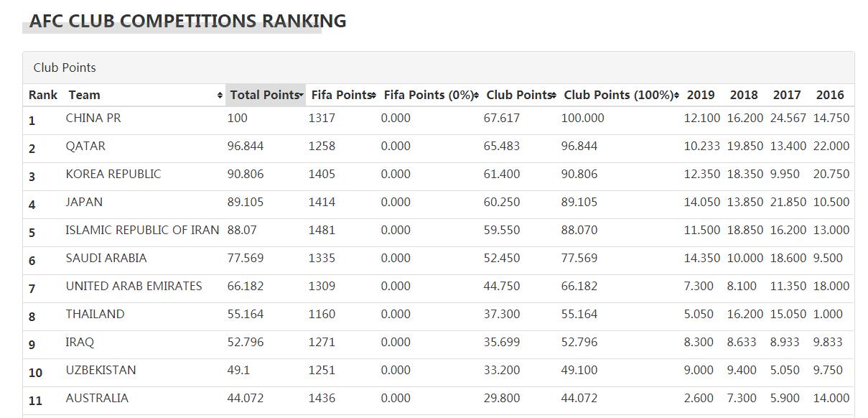Sort by Fifa Points (0%) header
The image size is (868, 418).
click(430, 95)
